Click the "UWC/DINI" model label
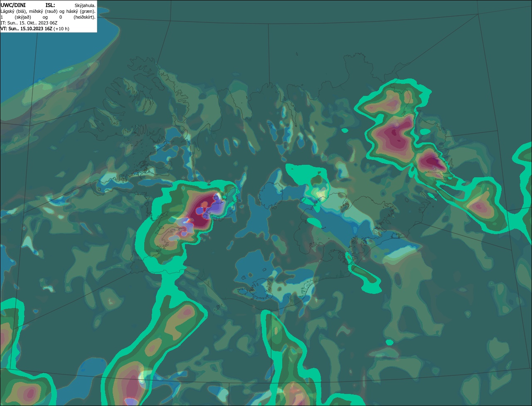The height and width of the screenshot is (406, 532). 13,5
